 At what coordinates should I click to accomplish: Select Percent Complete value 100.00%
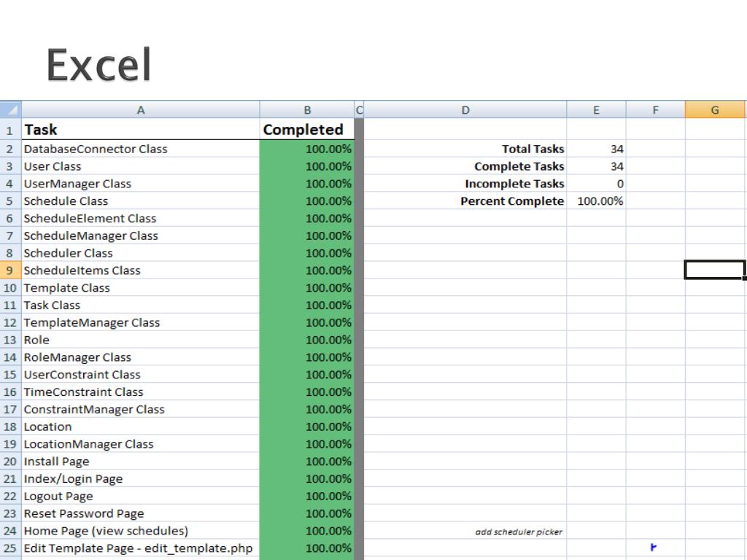(596, 201)
